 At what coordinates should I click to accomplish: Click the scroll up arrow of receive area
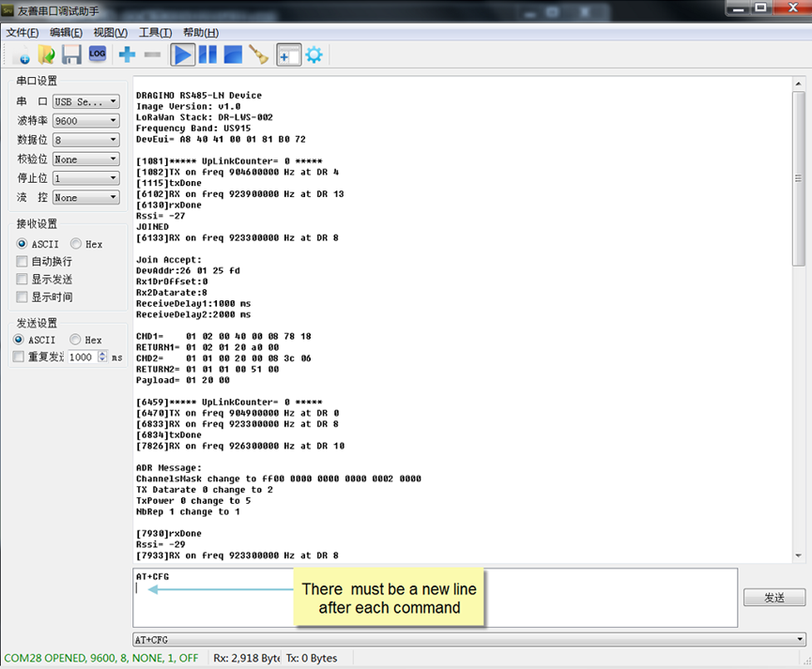[x=798, y=84]
